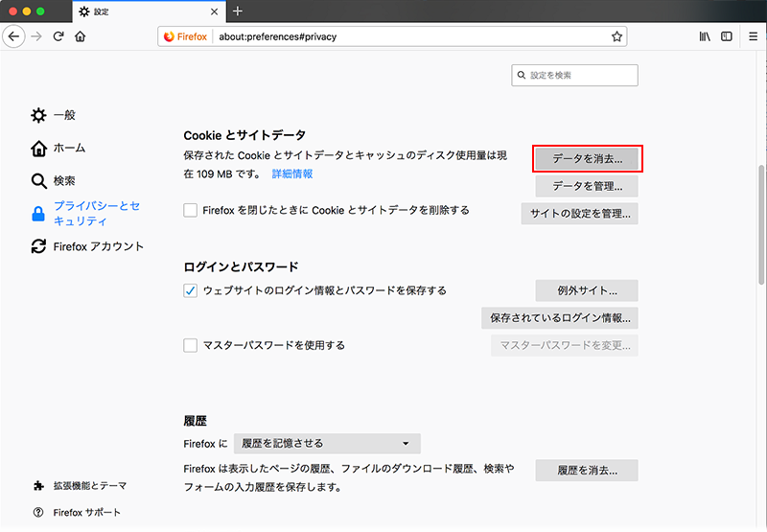Click the 履歴を消去... button
The image size is (767, 532).
click(x=587, y=471)
